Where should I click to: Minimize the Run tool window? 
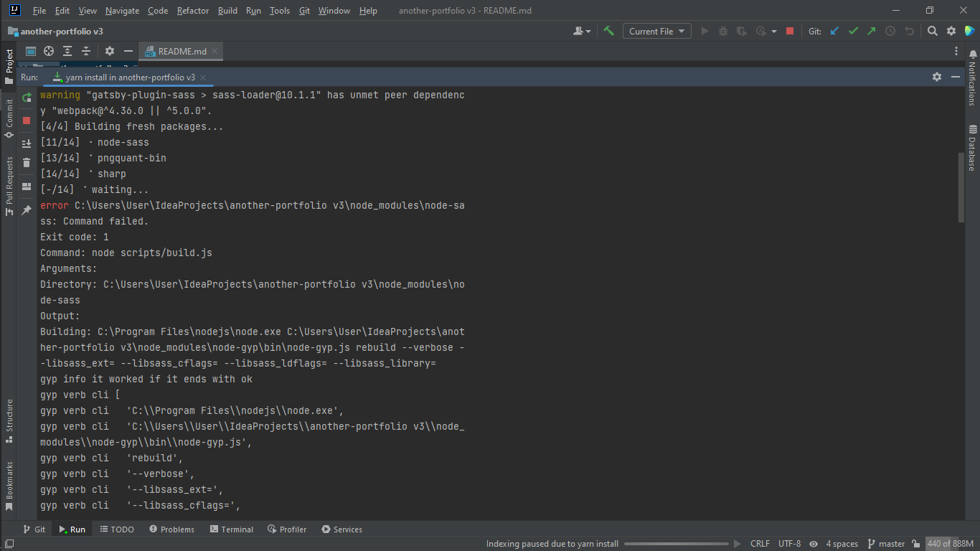(x=956, y=77)
